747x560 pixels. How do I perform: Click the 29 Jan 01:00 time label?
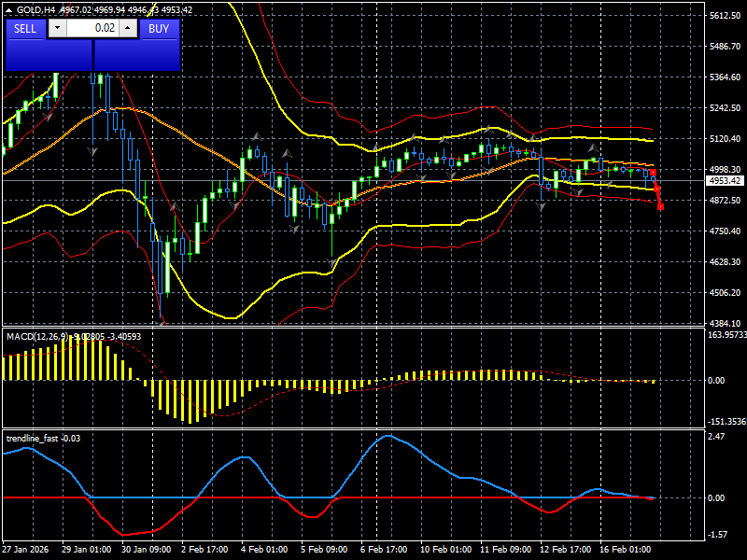86,550
